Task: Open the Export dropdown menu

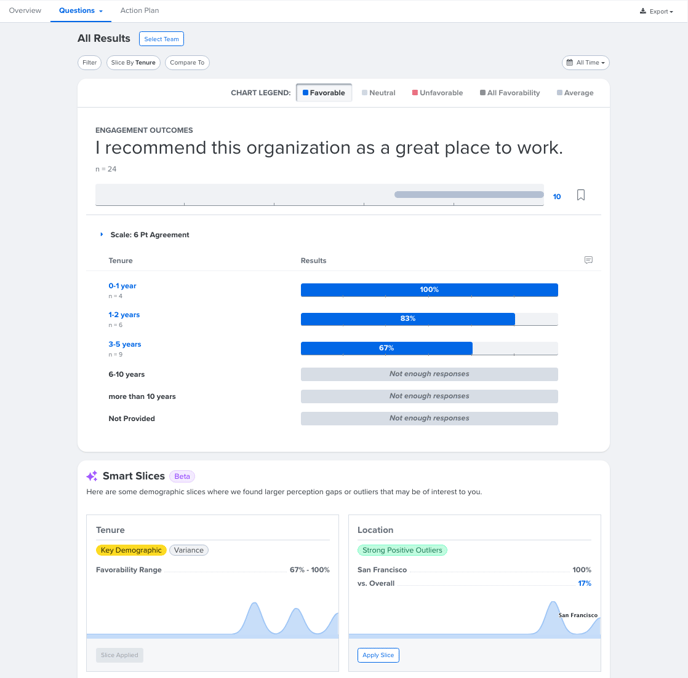Action: click(656, 11)
